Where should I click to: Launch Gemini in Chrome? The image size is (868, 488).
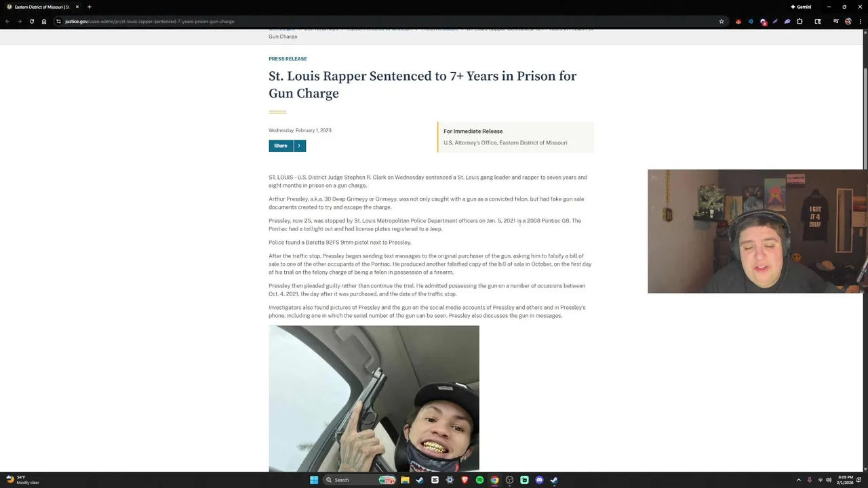coord(801,7)
